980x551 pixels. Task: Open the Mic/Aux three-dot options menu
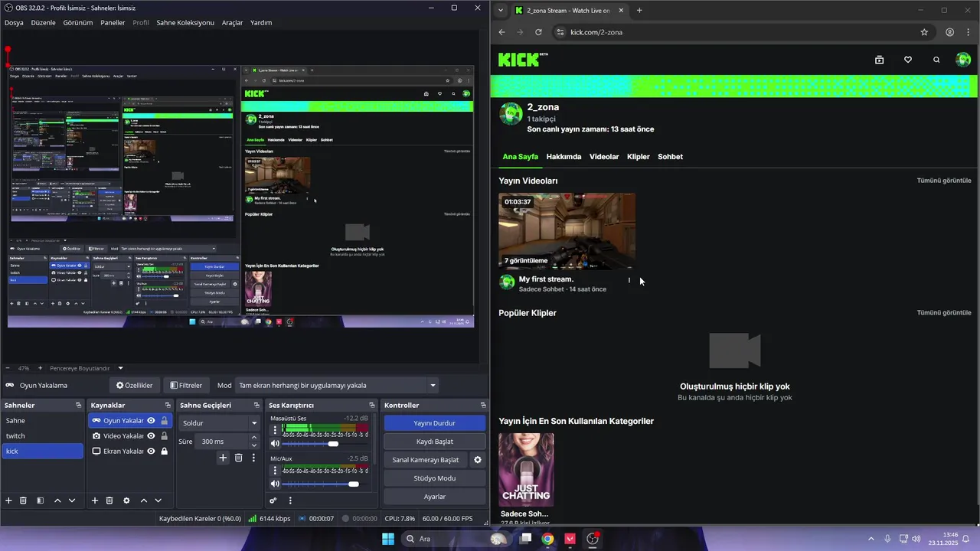[275, 471]
